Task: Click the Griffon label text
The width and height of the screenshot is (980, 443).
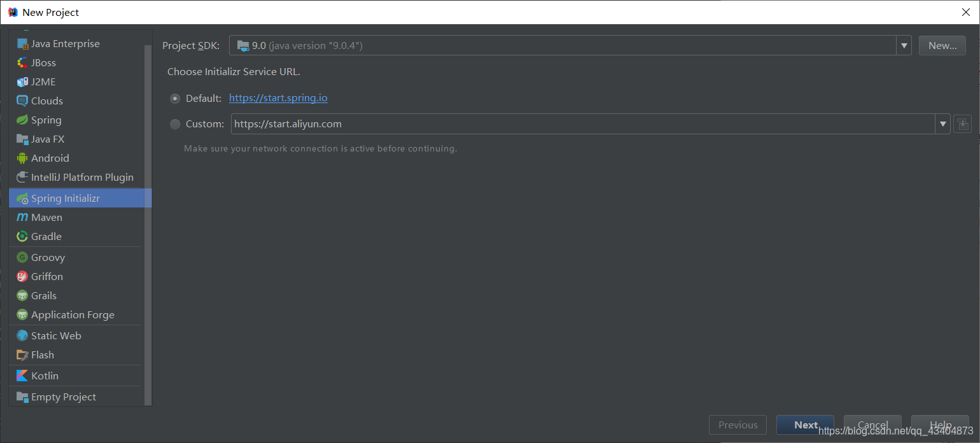Action: point(47,277)
